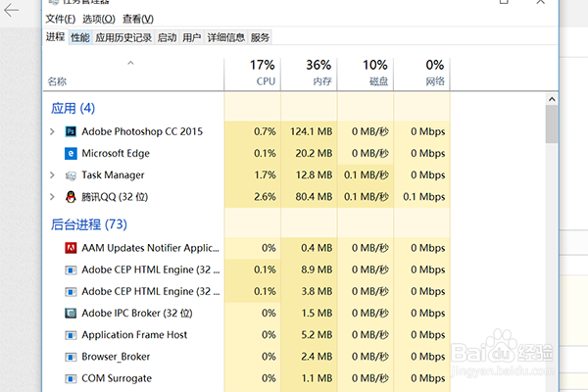
Task: Sort by the 0% 网络 column header
Action: coord(421,73)
